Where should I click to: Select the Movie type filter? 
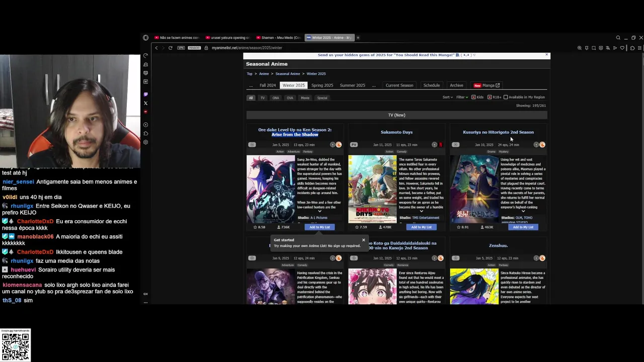[x=305, y=98]
